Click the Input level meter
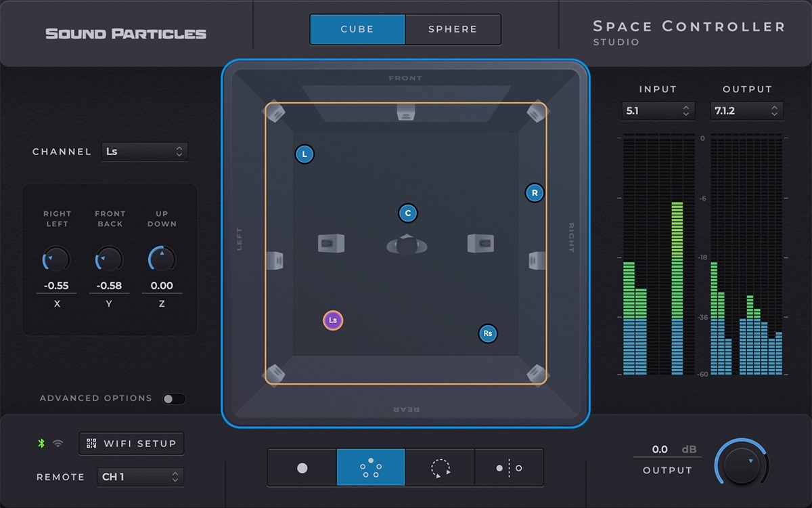 [x=658, y=255]
